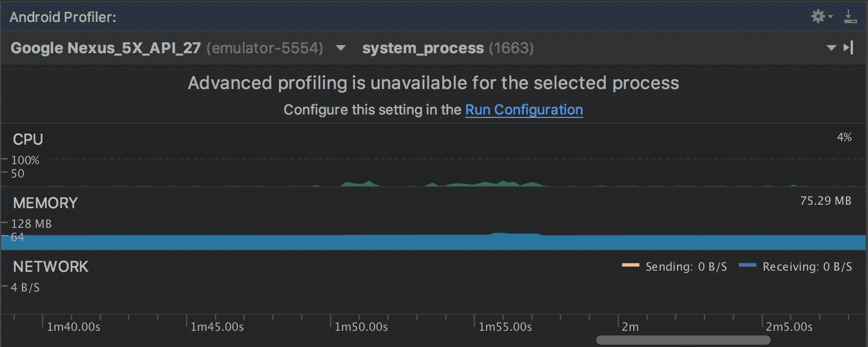Image resolution: width=868 pixels, height=347 pixels.
Task: Open dropdown arrow beside the go-to-live icon
Action: point(832,48)
